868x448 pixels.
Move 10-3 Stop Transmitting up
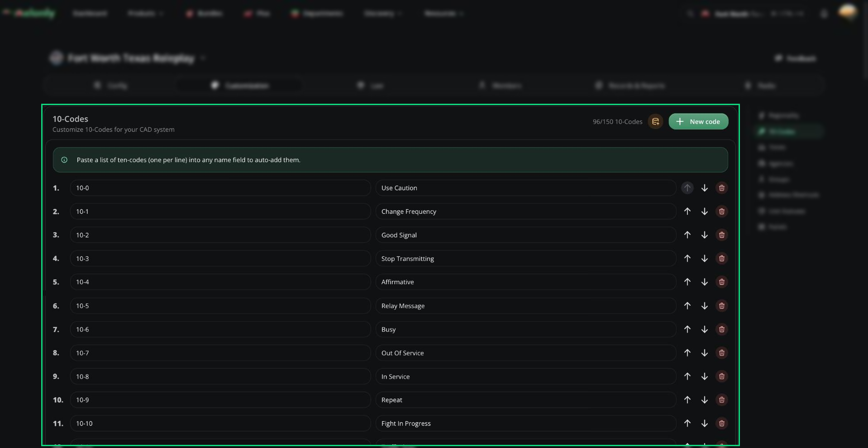687,259
